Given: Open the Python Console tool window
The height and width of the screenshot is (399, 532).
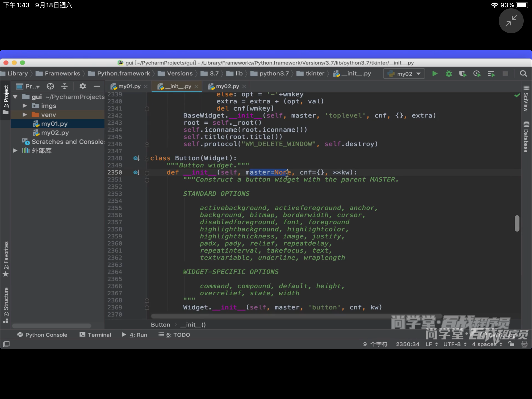Looking at the screenshot, I should tap(42, 335).
